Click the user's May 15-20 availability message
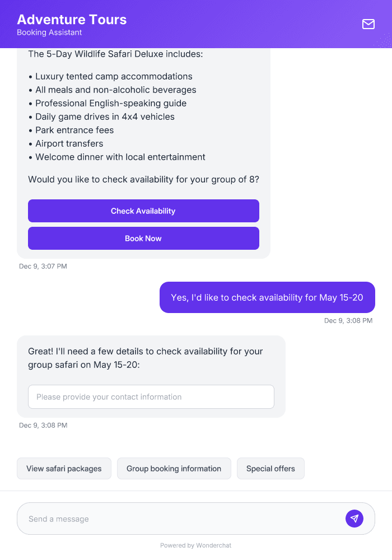392x560 pixels. coord(267,297)
